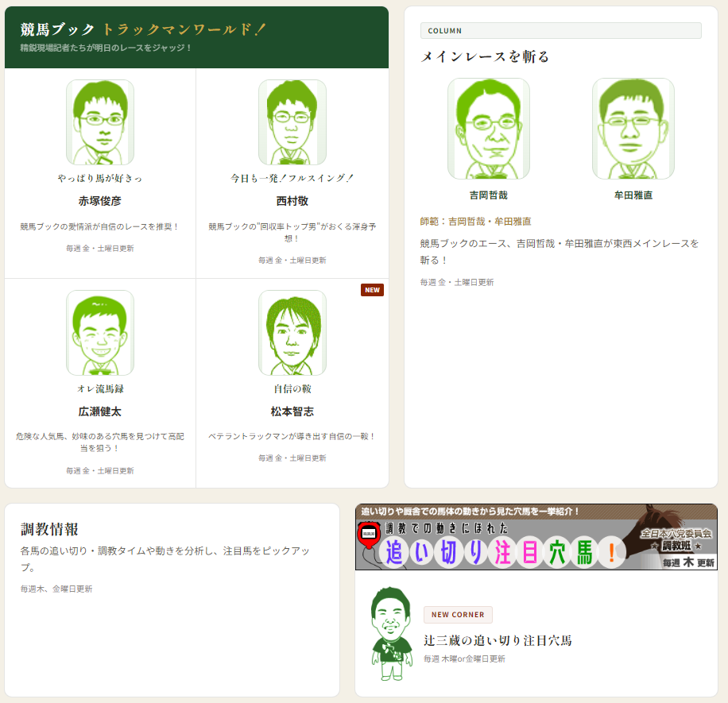This screenshot has width=728, height=703.
Task: Click 毎週 木曜or金曜日更新 update note
Action: (x=464, y=659)
